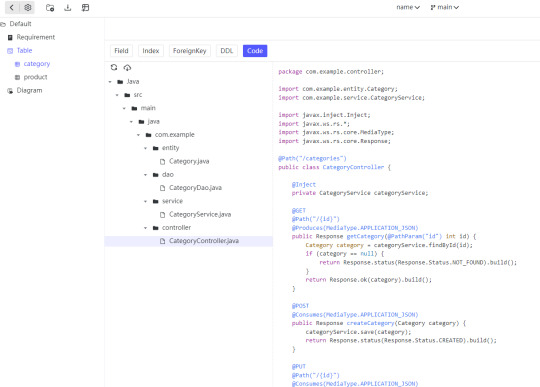The height and width of the screenshot is (387, 540).
Task: Select the service folder label
Action: pos(173,201)
